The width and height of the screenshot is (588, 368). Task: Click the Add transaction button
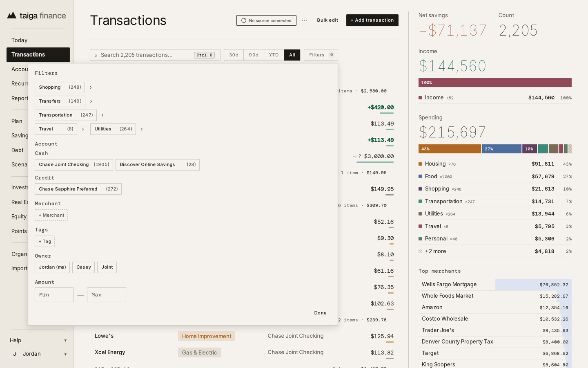pos(372,20)
